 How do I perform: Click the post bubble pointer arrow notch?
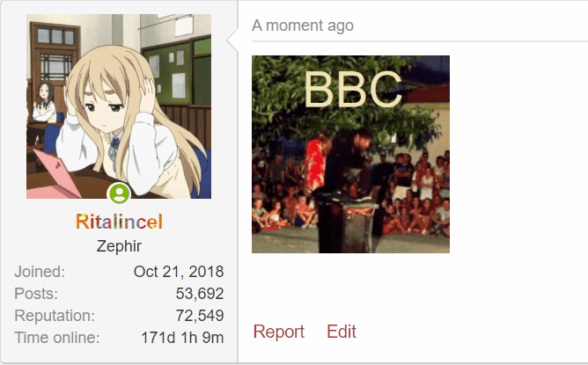[x=232, y=40]
